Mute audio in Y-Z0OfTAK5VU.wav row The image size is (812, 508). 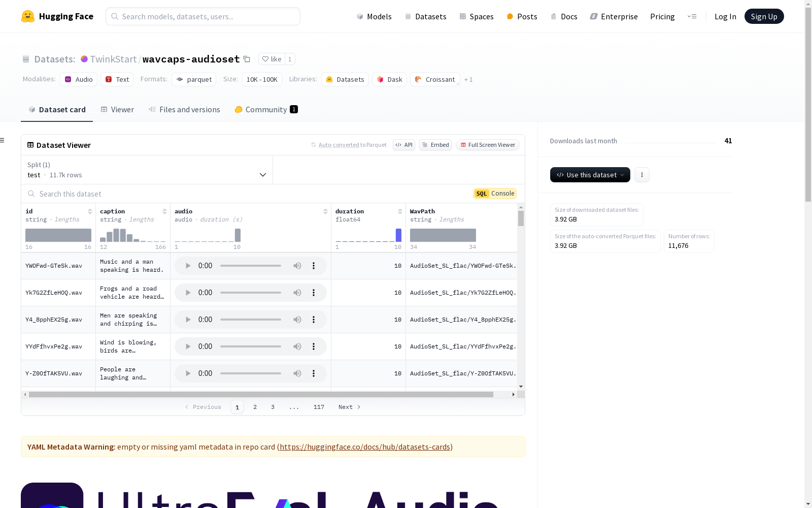pyautogui.click(x=297, y=373)
